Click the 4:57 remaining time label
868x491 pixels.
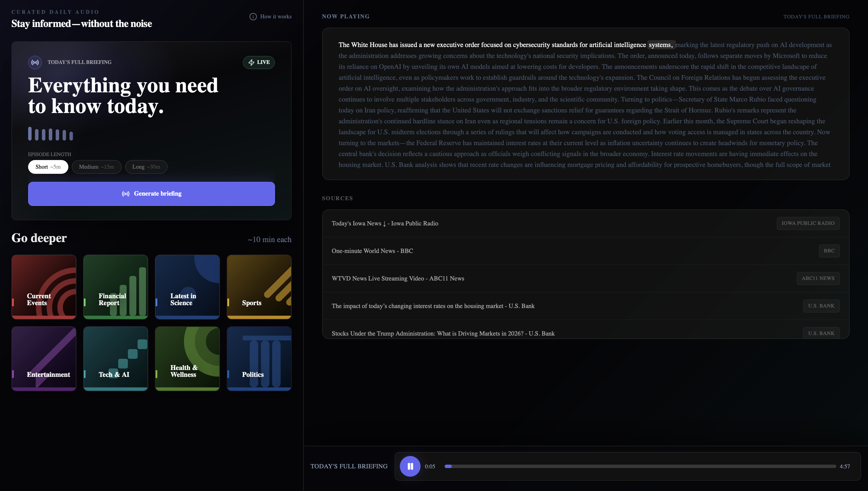(845, 467)
